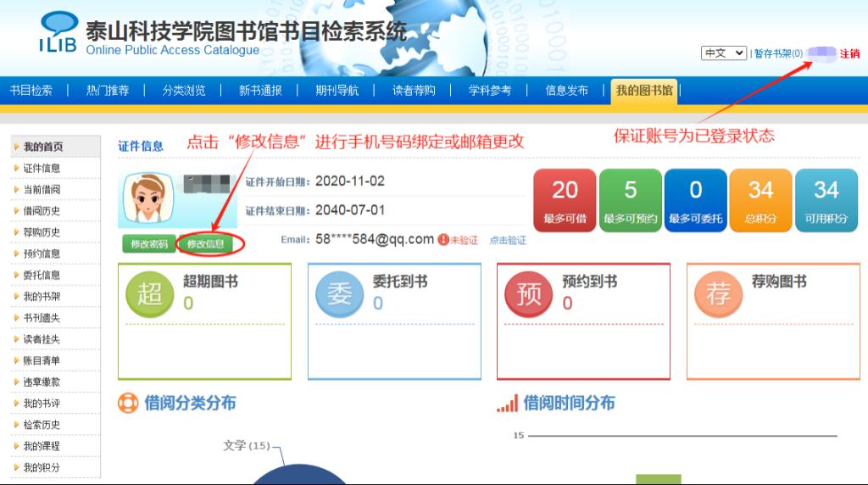Select 委托信息 in the sidebar
This screenshot has height=485, width=868.
(x=55, y=276)
